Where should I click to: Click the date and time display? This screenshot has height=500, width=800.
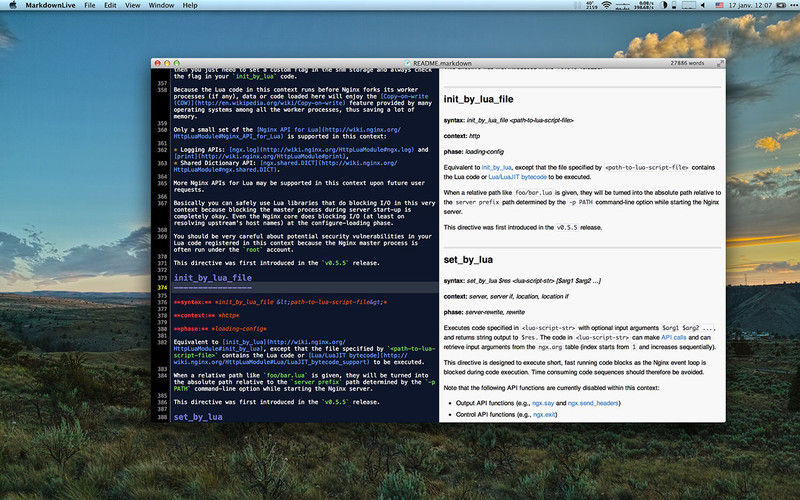point(750,5)
